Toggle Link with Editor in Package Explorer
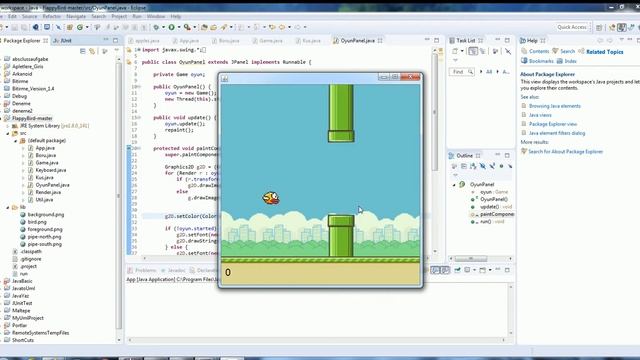 (x=92, y=51)
